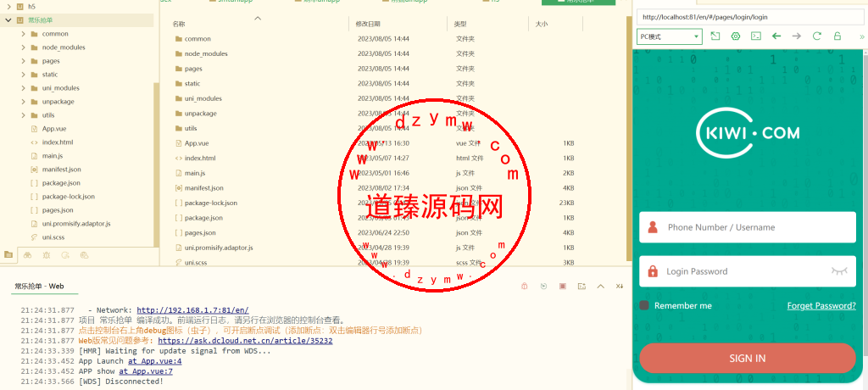Expand the pages folder in project tree
This screenshot has height=390, width=868.
tap(23, 61)
